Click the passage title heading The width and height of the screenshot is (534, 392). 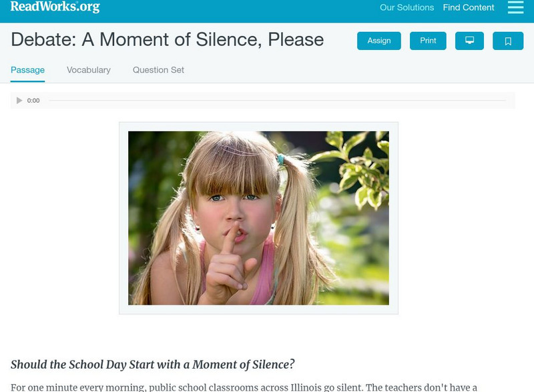(168, 39)
